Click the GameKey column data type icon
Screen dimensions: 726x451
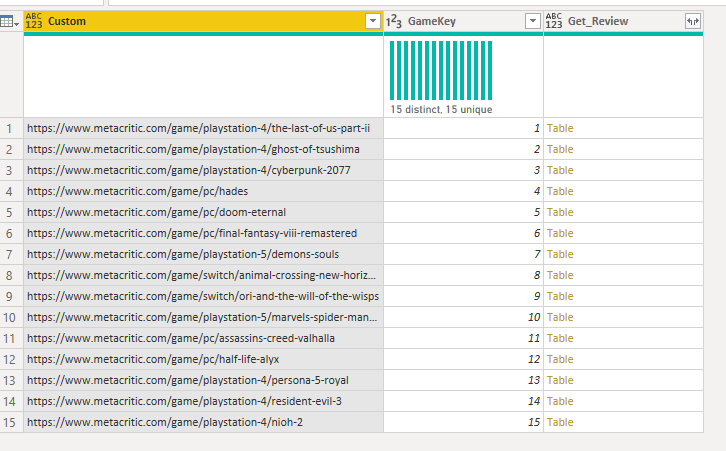[394, 21]
